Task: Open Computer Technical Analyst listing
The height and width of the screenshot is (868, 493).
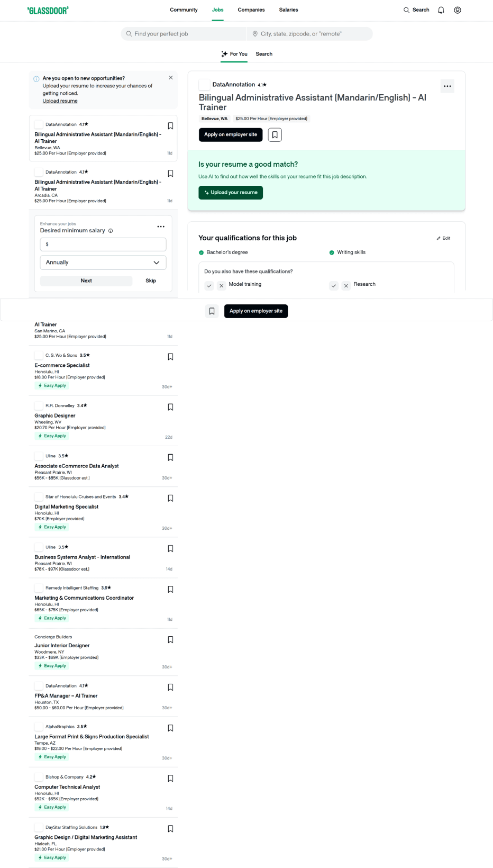Action: 67,787
